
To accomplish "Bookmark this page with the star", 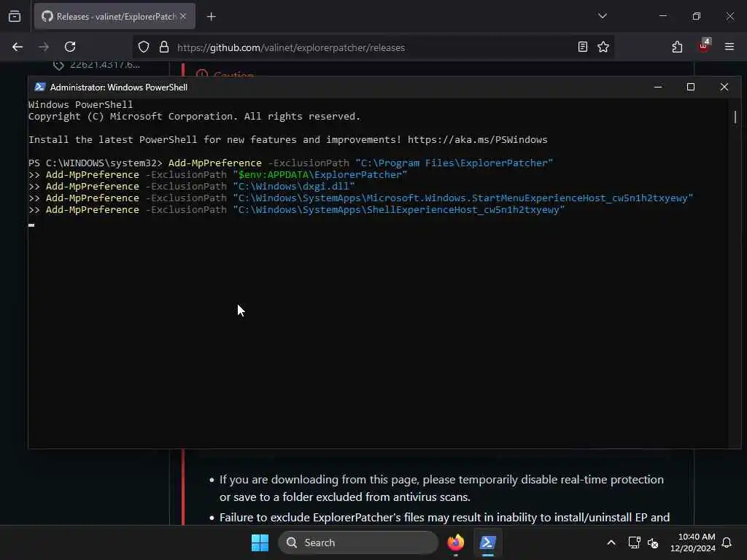I will tap(603, 47).
